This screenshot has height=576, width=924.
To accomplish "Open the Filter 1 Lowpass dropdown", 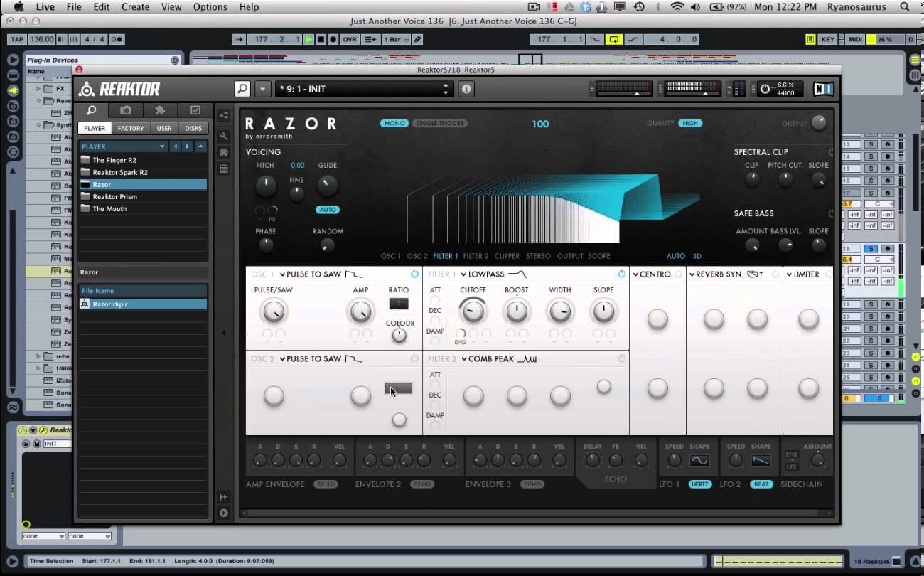I will [483, 274].
